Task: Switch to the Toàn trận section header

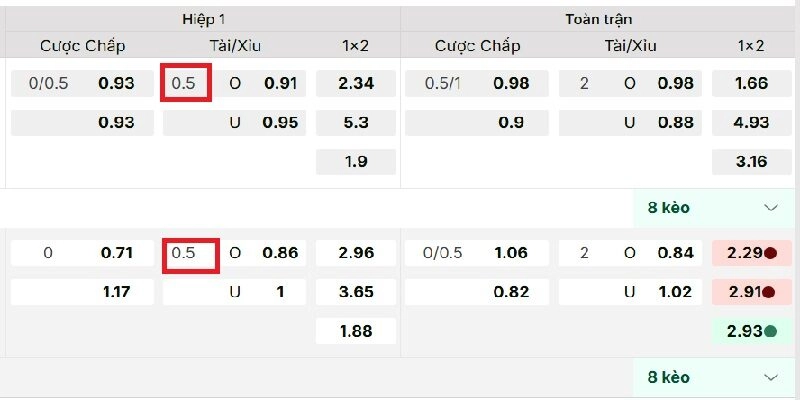Action: pyautogui.click(x=598, y=19)
